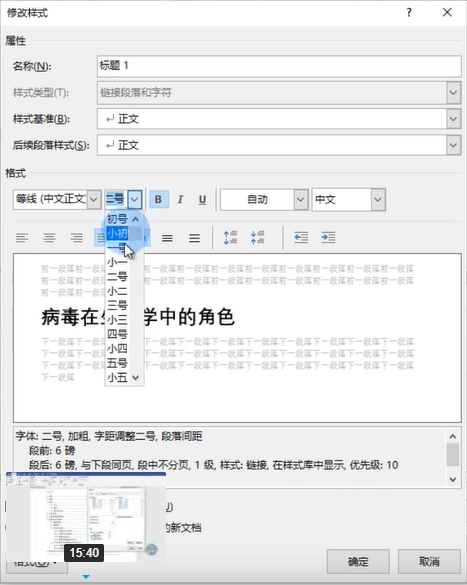This screenshot has height=585, width=467.
Task: Toggle Italic formatting button
Action: coord(181,200)
